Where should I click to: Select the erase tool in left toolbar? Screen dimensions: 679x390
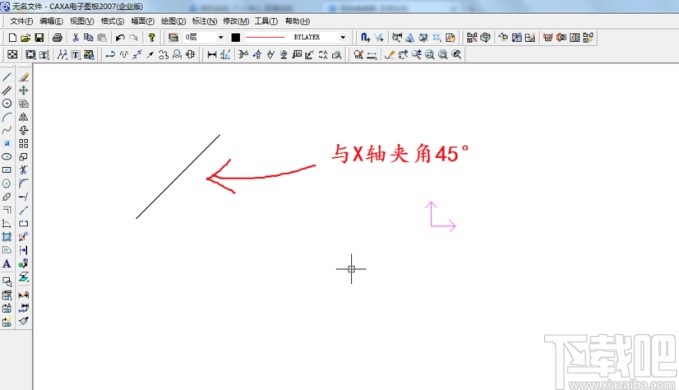(x=23, y=77)
